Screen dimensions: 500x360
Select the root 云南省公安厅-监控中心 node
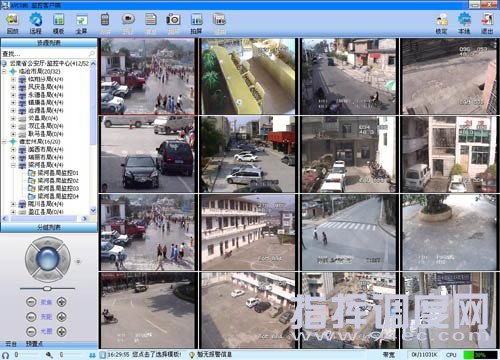point(45,63)
